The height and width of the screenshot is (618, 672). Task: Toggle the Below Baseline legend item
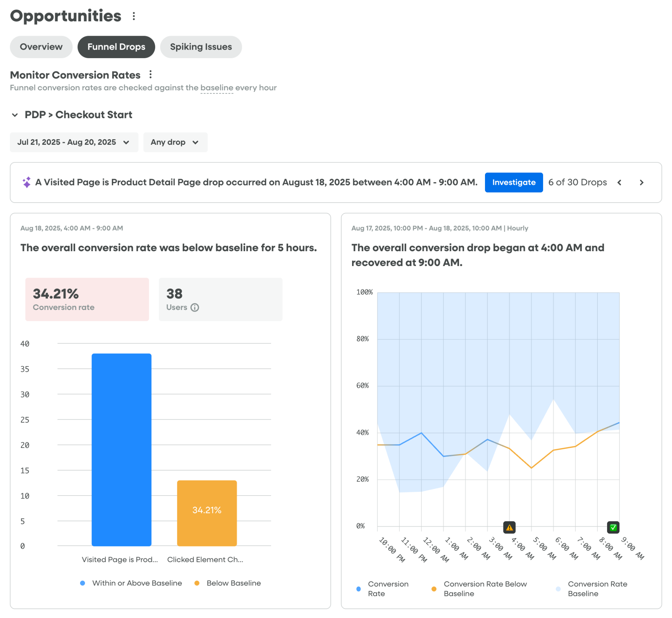[234, 583]
